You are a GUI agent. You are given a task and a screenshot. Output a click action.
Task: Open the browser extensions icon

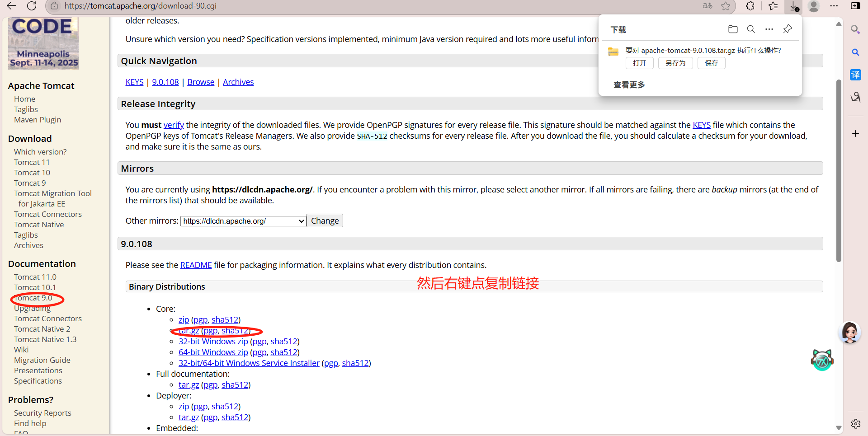point(750,6)
